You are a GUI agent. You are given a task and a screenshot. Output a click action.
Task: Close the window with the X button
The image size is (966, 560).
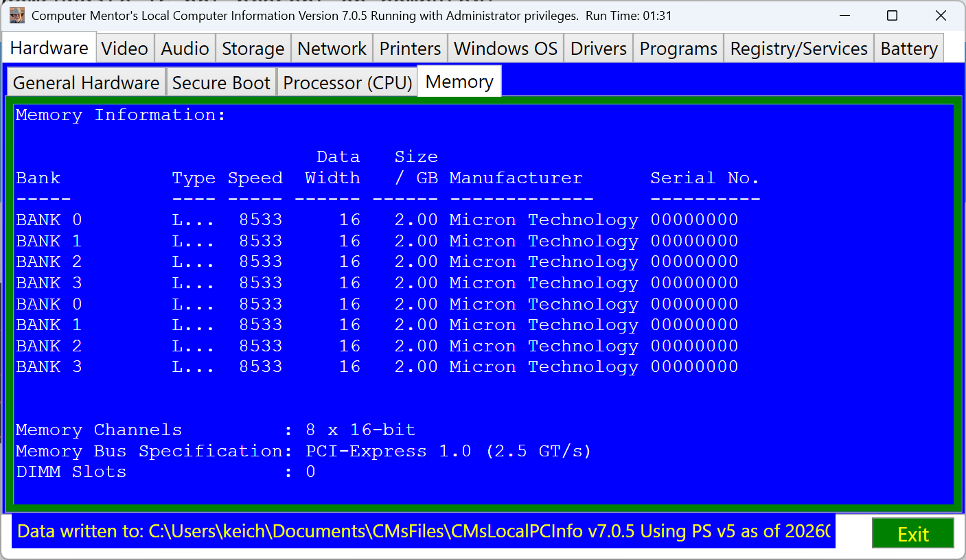point(941,15)
